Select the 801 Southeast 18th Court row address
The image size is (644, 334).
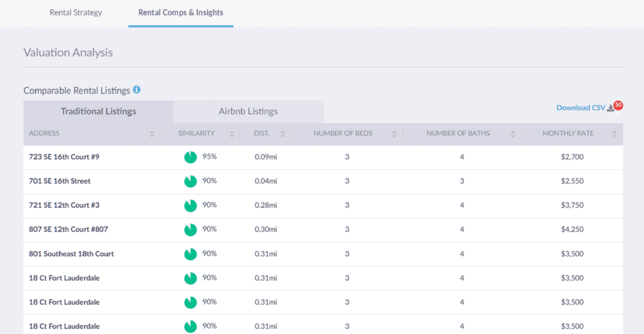click(x=72, y=254)
